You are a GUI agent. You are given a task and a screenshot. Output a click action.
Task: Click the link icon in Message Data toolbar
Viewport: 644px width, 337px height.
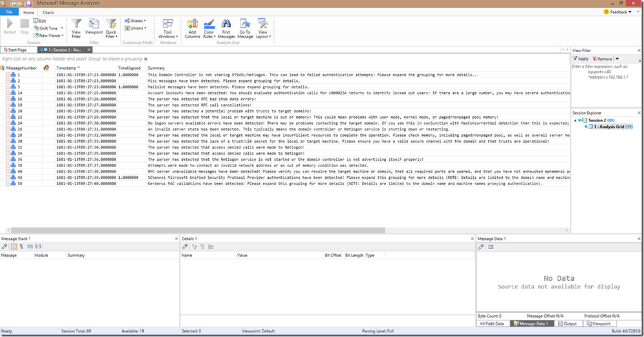[x=481, y=247]
